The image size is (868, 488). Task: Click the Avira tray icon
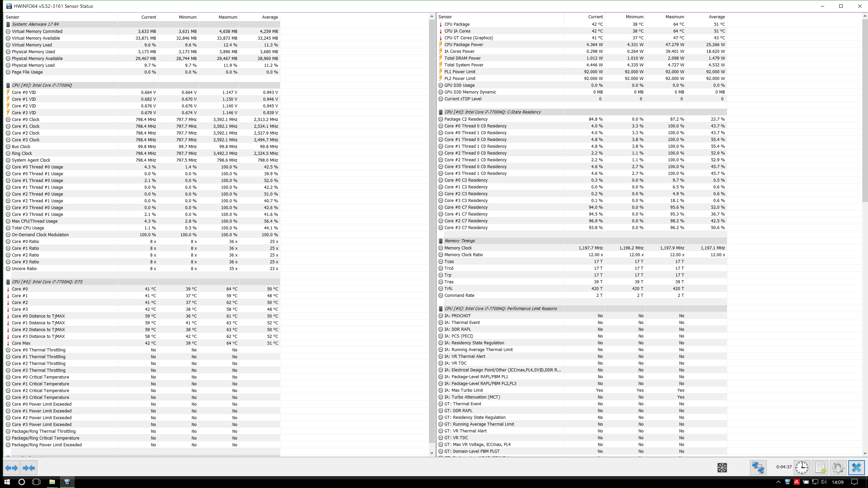[x=796, y=482]
